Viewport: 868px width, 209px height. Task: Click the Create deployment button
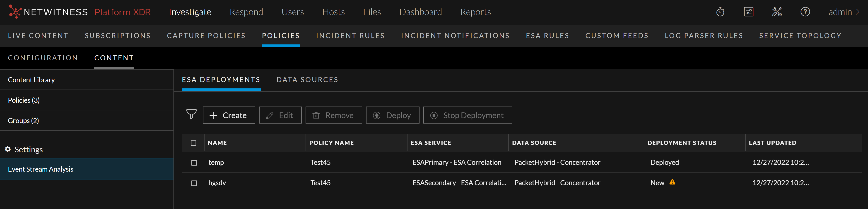229,115
